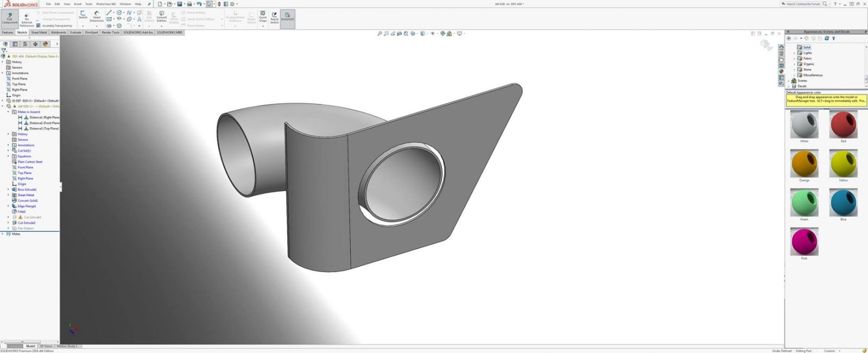Select the Spline sketch tool
Screen dimensions: 868x353
129,12
